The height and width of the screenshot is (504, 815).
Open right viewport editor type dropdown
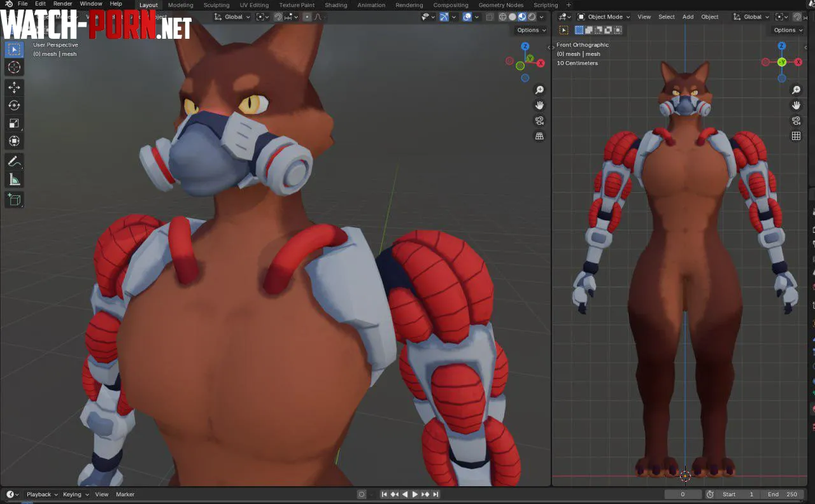click(x=565, y=17)
